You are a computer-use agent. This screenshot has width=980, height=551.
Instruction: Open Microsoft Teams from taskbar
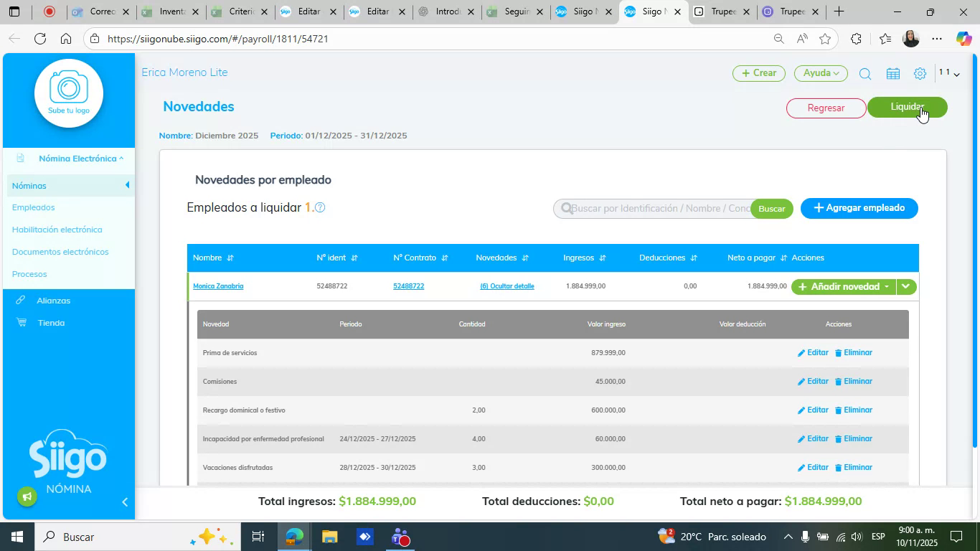coord(400,537)
